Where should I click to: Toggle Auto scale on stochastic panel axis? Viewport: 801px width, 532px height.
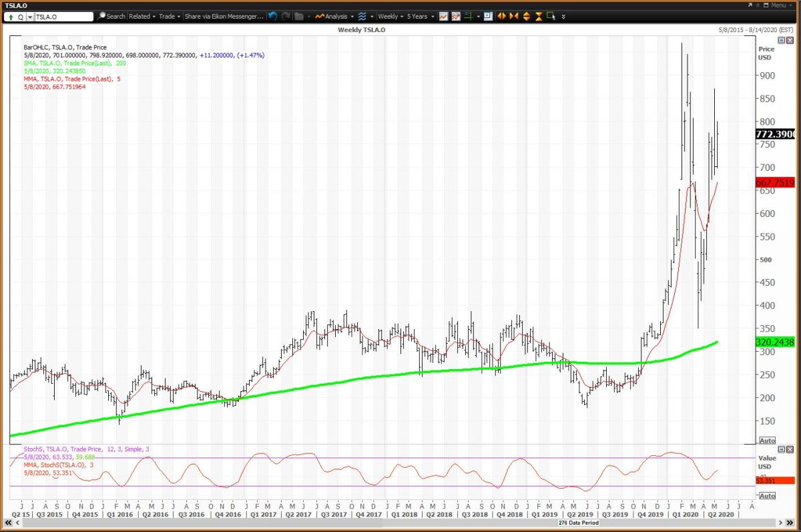(x=767, y=495)
